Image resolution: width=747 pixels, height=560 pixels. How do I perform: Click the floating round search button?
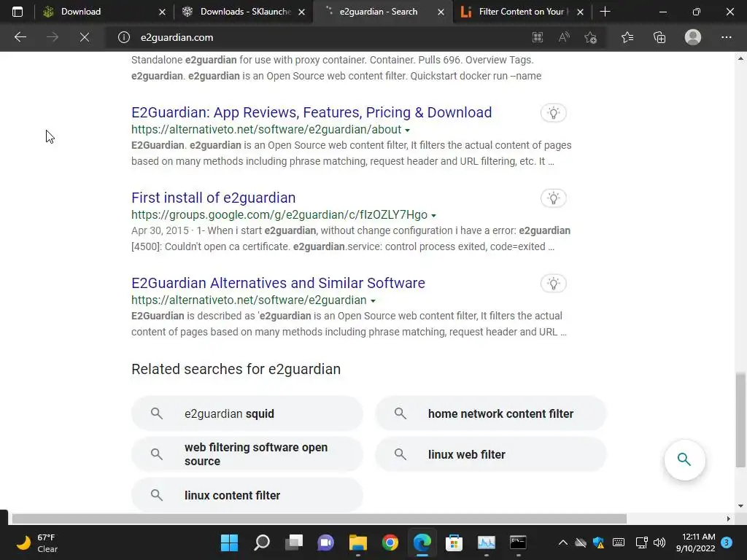684,459
